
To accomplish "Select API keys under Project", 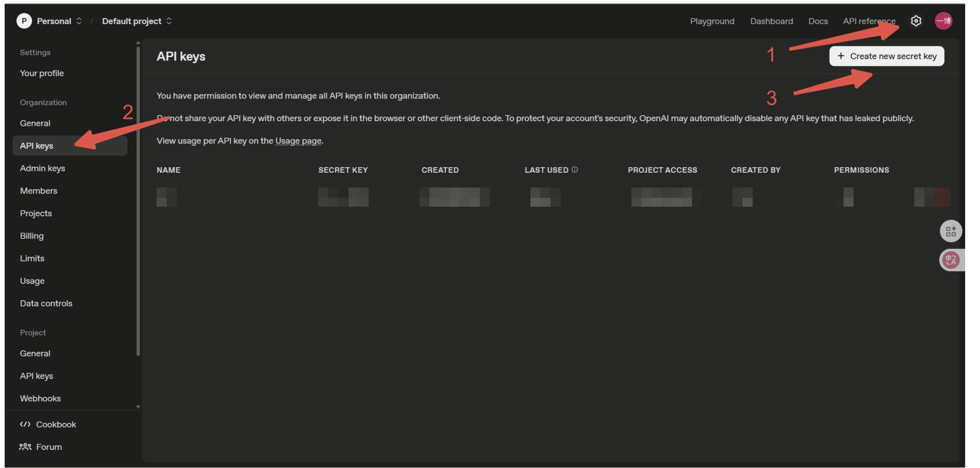I will tap(37, 376).
